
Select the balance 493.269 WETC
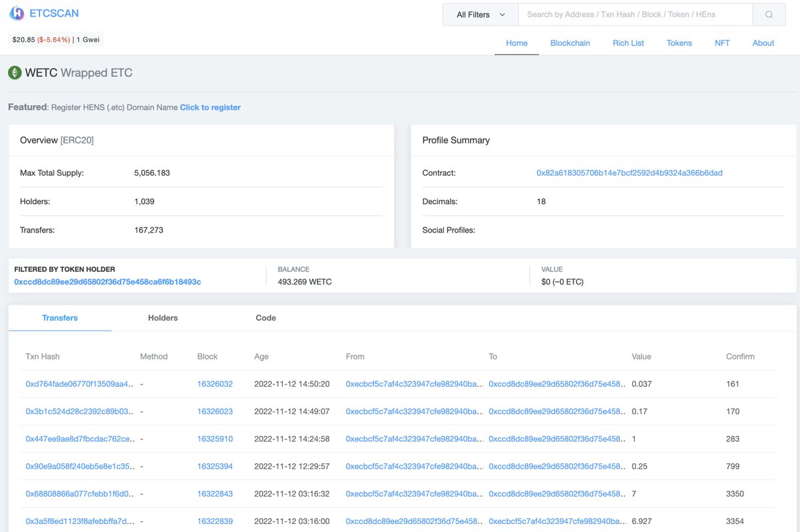pyautogui.click(x=305, y=282)
